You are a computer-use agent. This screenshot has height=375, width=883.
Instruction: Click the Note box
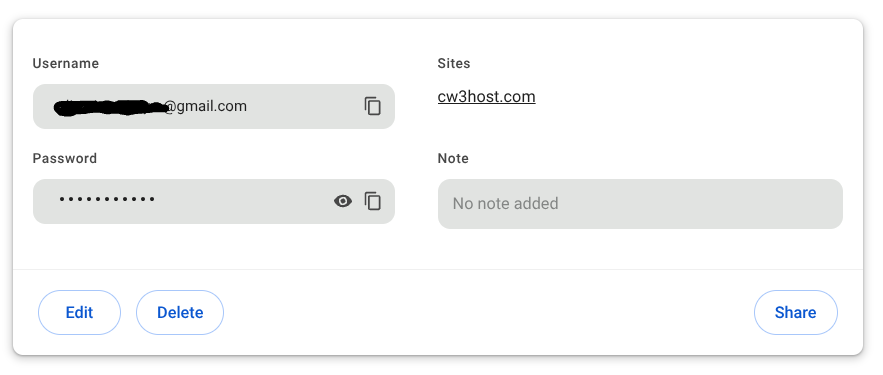(640, 204)
